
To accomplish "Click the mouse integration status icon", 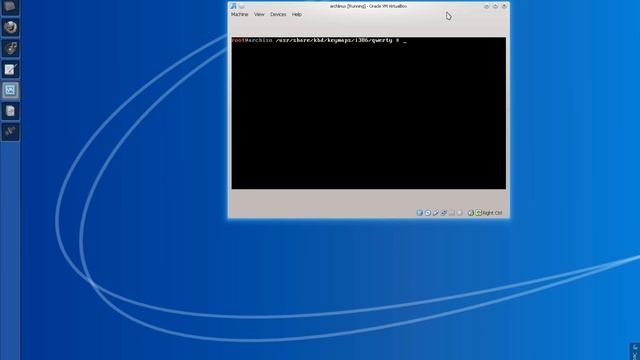I will coord(471,213).
